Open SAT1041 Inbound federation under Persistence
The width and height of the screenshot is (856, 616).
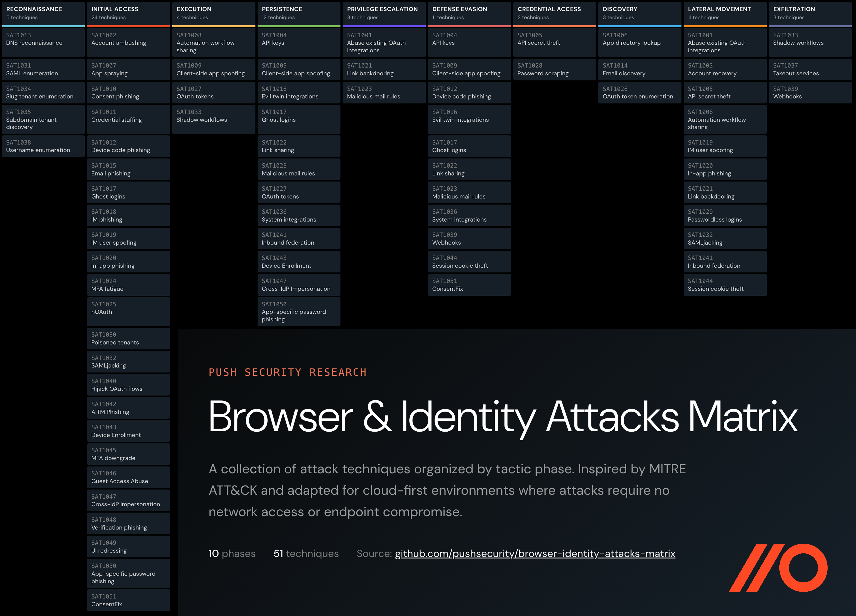(299, 239)
